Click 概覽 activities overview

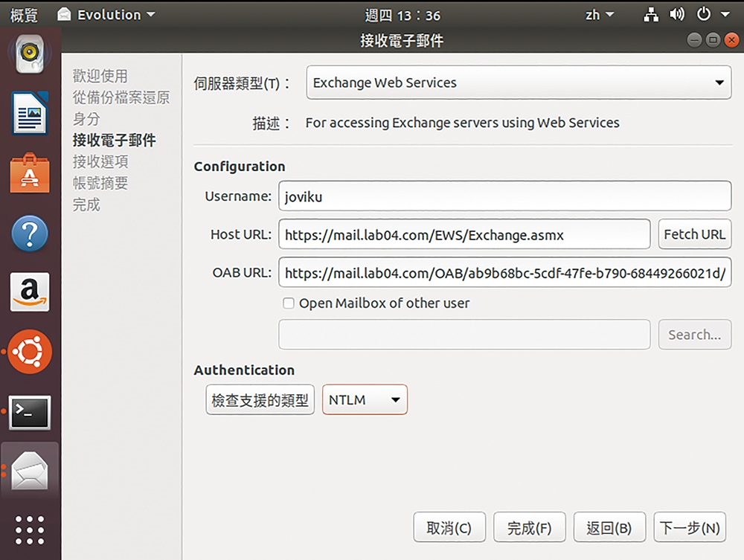click(x=24, y=15)
